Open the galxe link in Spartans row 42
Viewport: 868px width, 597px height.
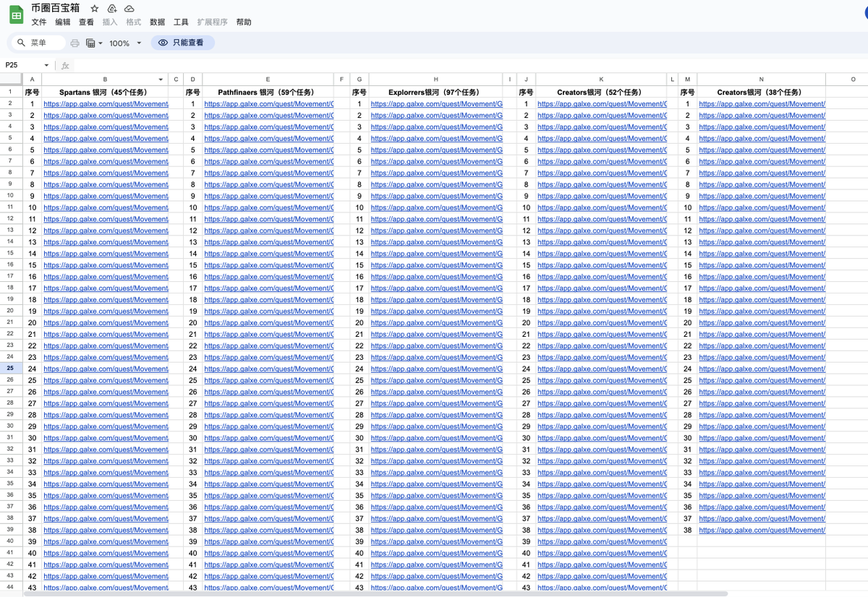tap(106, 577)
